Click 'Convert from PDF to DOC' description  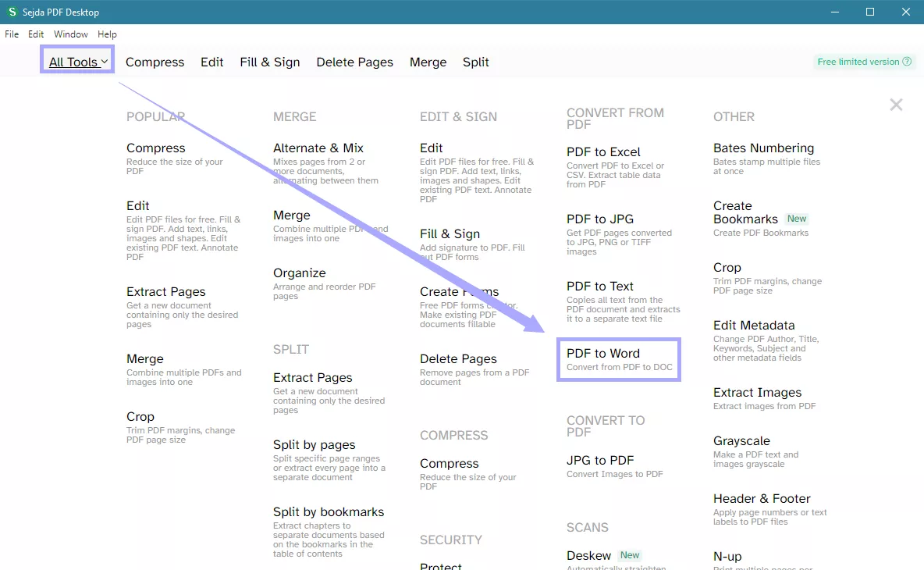(620, 367)
